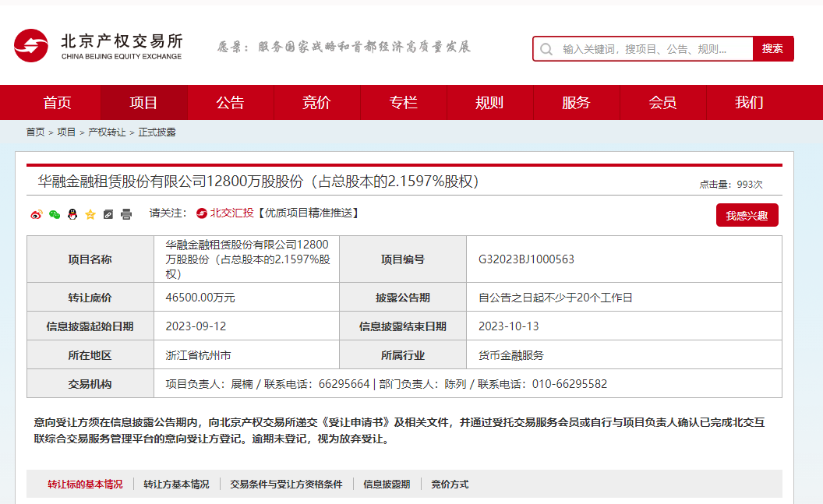This screenshot has height=504, width=823.
Task: Open the 交易条件与受让方资格条件 tab
Action: (x=286, y=485)
